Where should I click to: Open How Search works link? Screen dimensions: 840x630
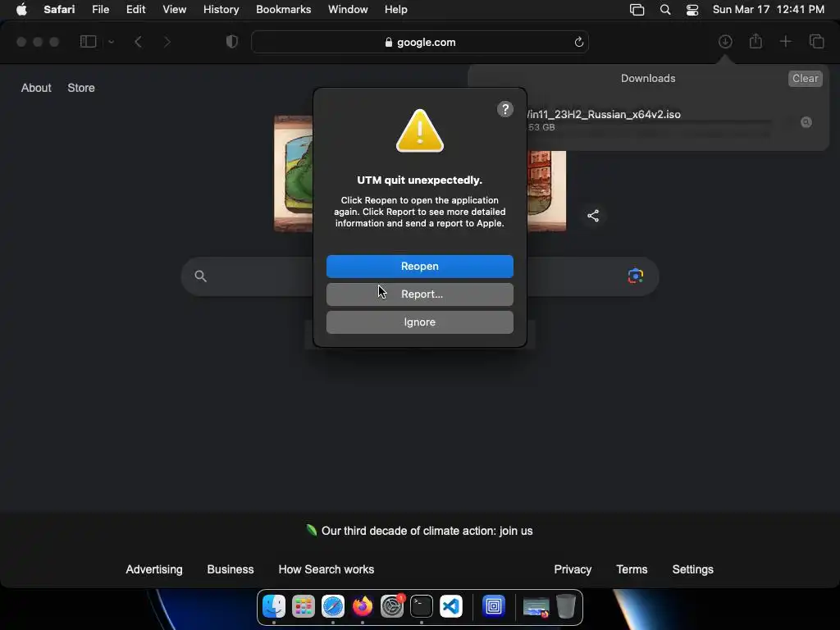coord(326,569)
